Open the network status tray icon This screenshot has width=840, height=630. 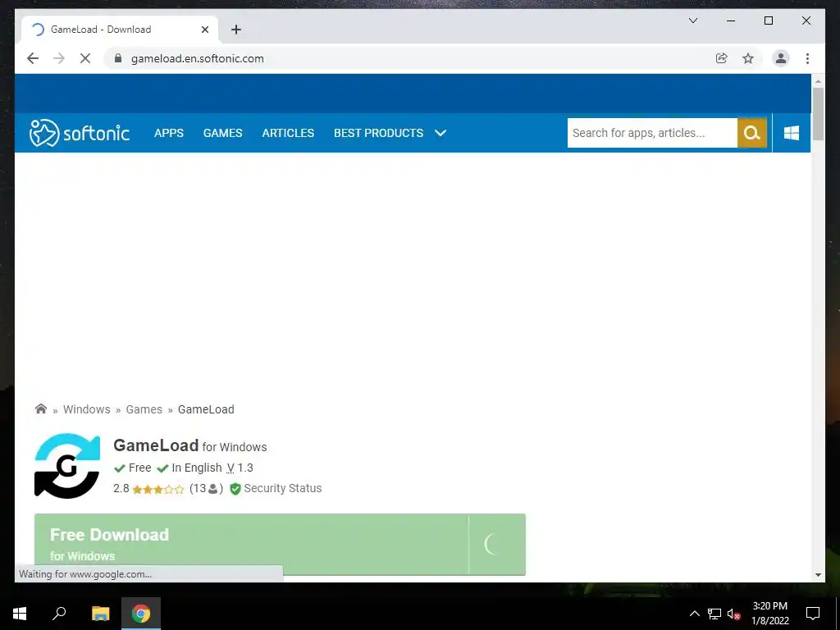[714, 614]
